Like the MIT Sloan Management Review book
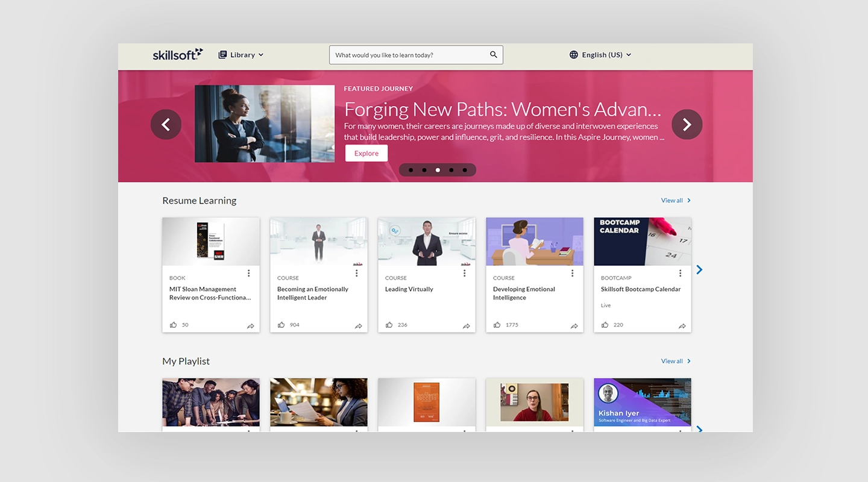 coord(174,325)
